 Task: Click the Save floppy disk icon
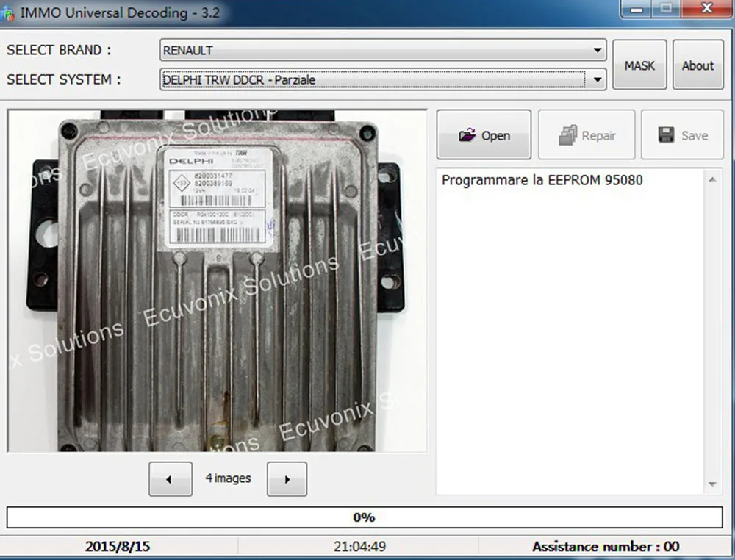pyautogui.click(x=666, y=135)
